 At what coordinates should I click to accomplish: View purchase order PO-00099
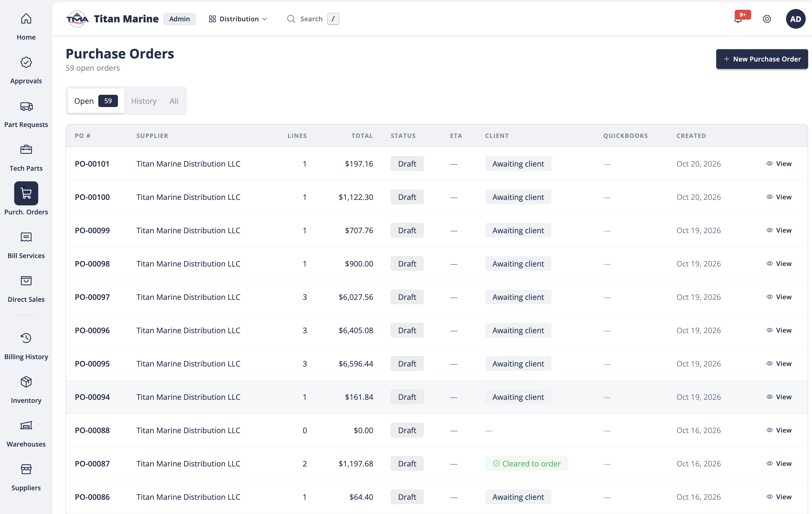click(779, 230)
